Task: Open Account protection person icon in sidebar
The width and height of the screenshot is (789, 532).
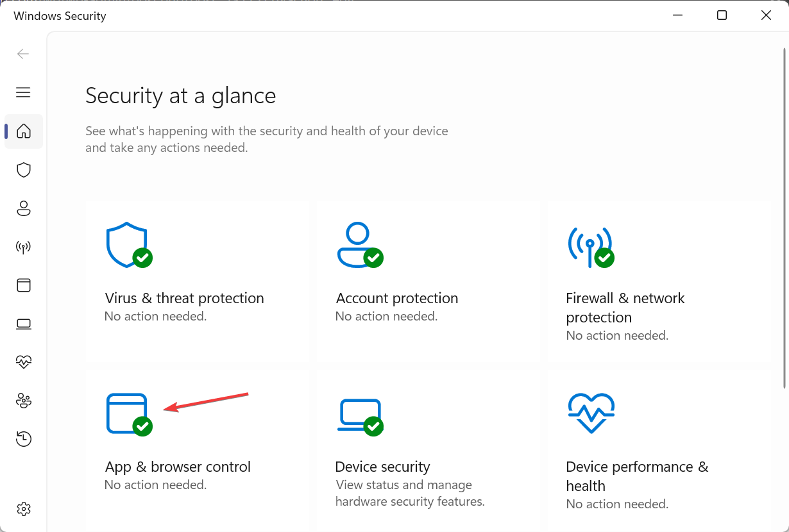Action: pos(24,208)
